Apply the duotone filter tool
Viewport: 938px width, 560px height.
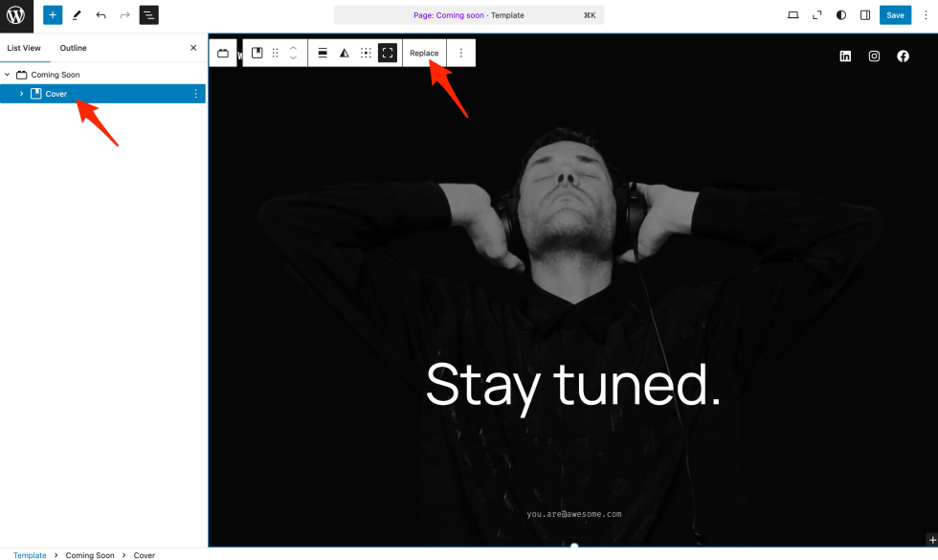click(344, 54)
